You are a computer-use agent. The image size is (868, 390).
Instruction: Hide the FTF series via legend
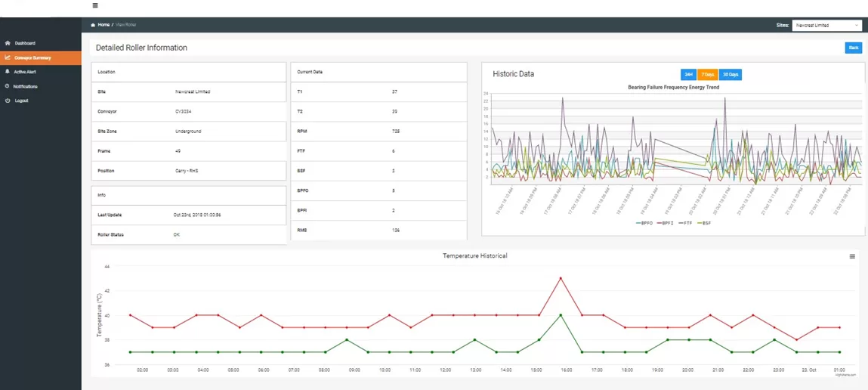tap(686, 224)
